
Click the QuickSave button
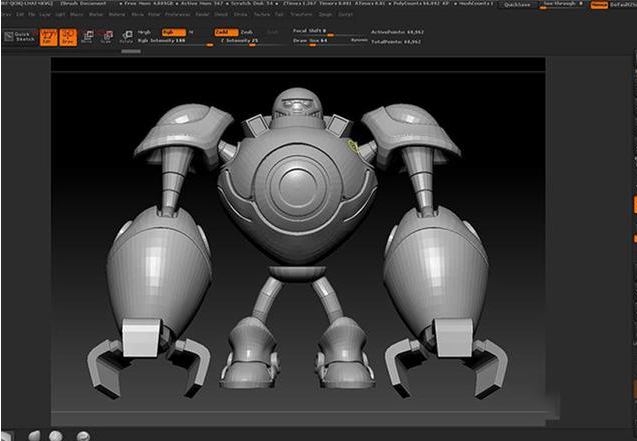pyautogui.click(x=517, y=4)
